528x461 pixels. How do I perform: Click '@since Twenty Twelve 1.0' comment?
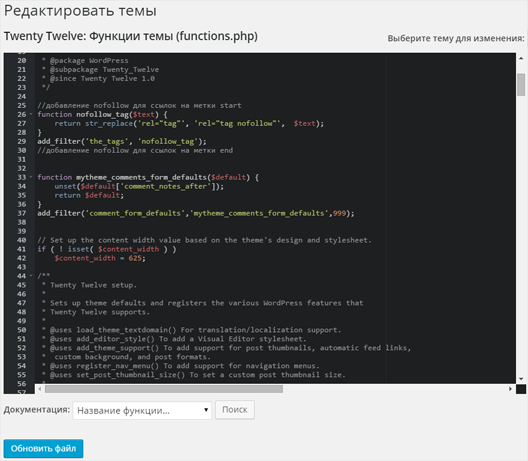click(102, 78)
